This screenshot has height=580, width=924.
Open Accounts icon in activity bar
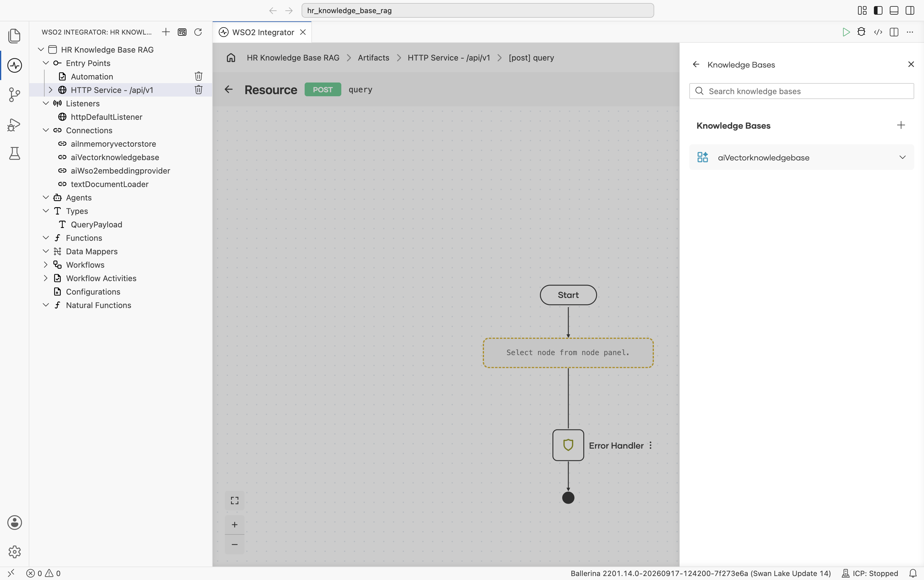[14, 523]
